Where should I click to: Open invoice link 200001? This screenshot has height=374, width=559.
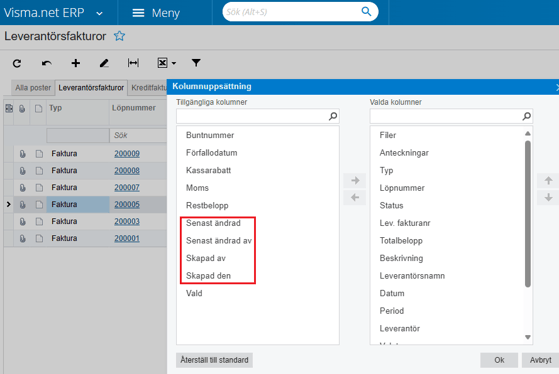coord(127,239)
